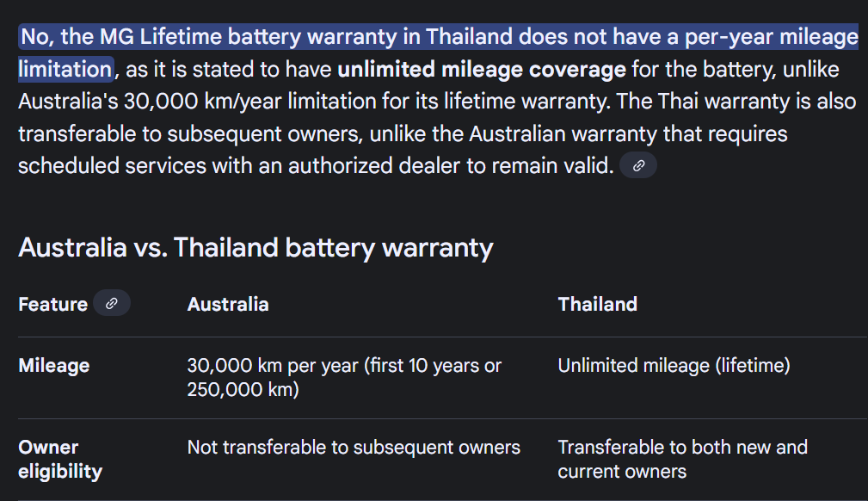Click the "Transferable to both new and current owners" cell
Screen dimensions: 868x501
682,459
